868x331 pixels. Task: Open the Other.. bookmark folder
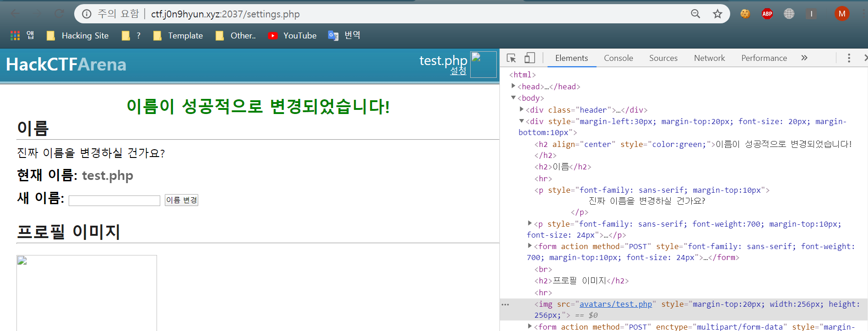point(236,36)
